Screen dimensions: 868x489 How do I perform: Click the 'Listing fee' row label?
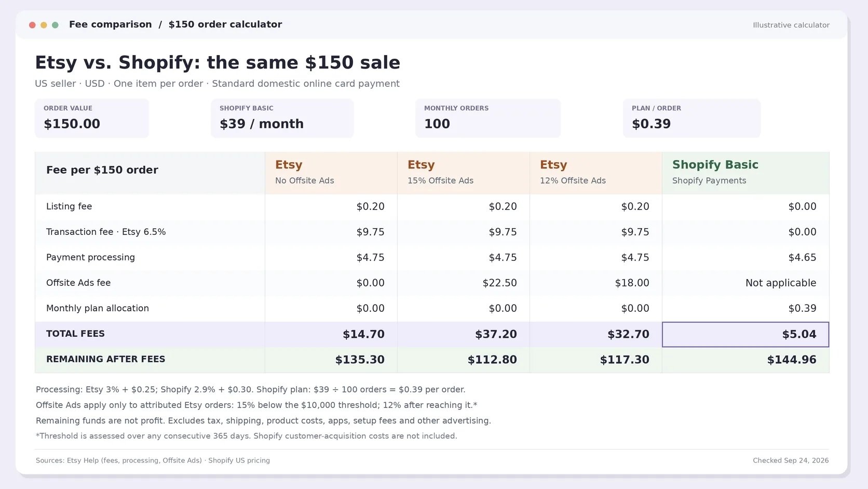click(69, 206)
